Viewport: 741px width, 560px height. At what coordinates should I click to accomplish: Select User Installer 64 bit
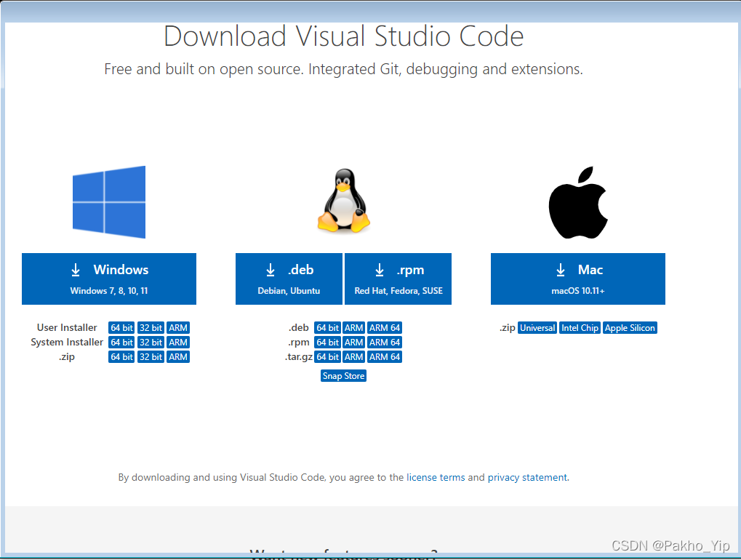121,328
